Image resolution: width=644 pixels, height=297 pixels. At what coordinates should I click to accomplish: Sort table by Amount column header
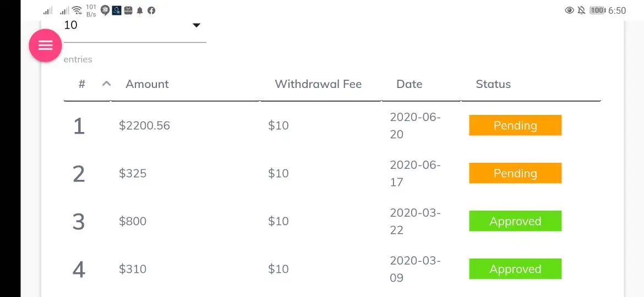pyautogui.click(x=147, y=84)
